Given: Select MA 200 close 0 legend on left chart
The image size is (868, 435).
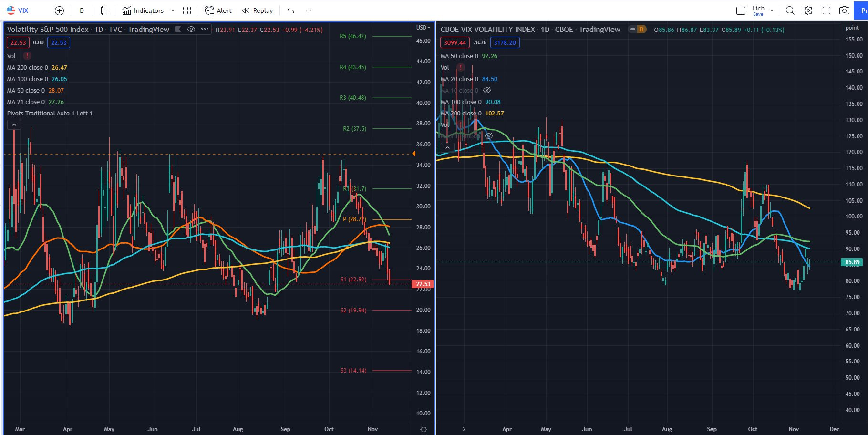Looking at the screenshot, I should click(37, 67).
